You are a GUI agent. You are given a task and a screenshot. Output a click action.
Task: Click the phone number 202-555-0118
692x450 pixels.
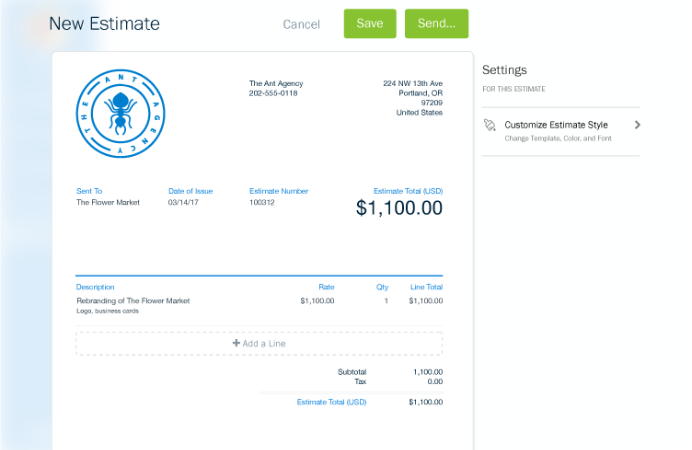tap(273, 93)
